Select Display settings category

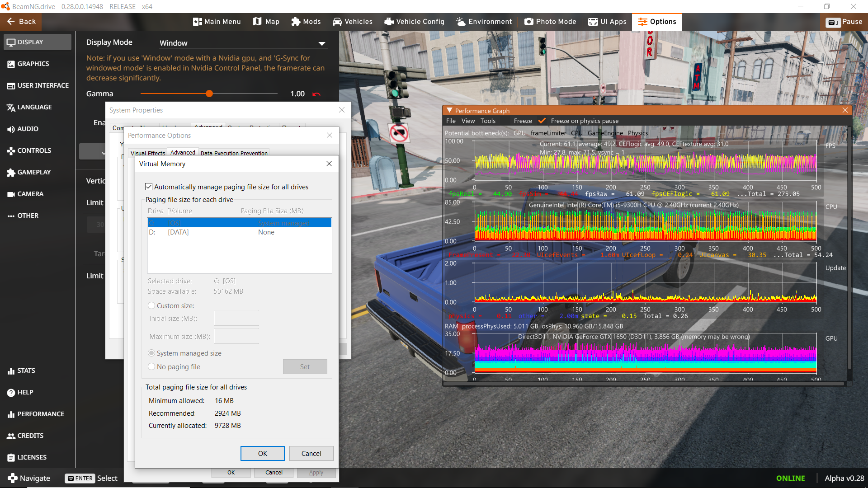click(x=38, y=42)
